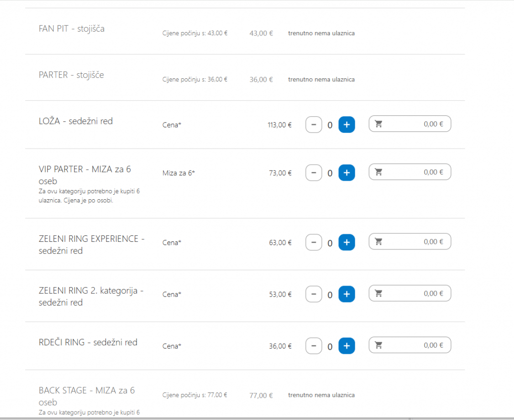Click the cart icon in LOŽA row
Image resolution: width=514 pixels, height=420 pixels.
pyautogui.click(x=379, y=124)
